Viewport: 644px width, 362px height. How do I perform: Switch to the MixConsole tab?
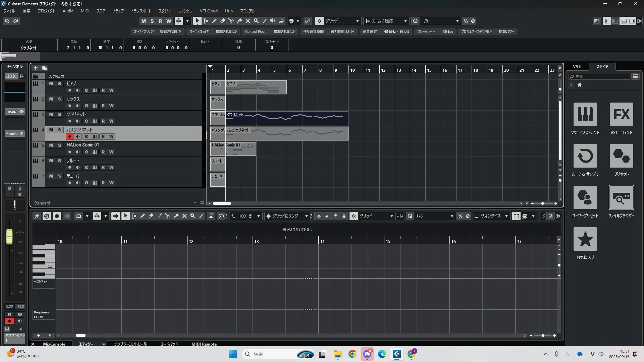(x=54, y=344)
